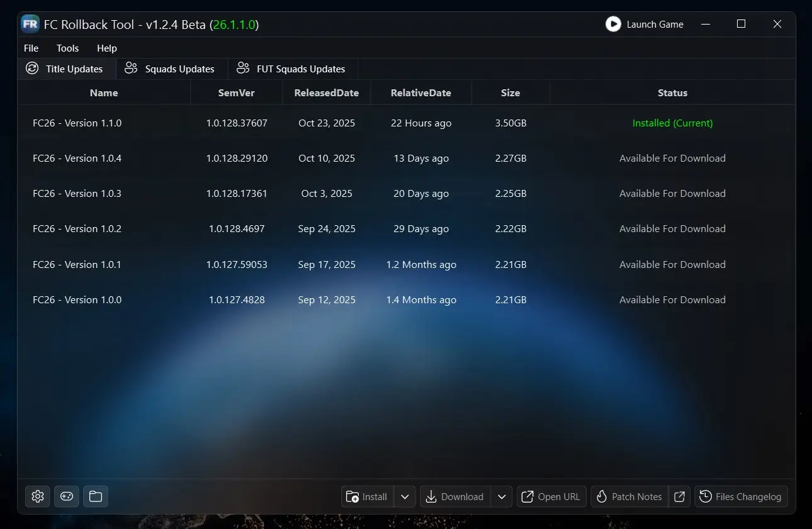Select the FC26 - Version 1.0.4 row
Image resolution: width=812 pixels, height=529 pixels.
(77, 159)
